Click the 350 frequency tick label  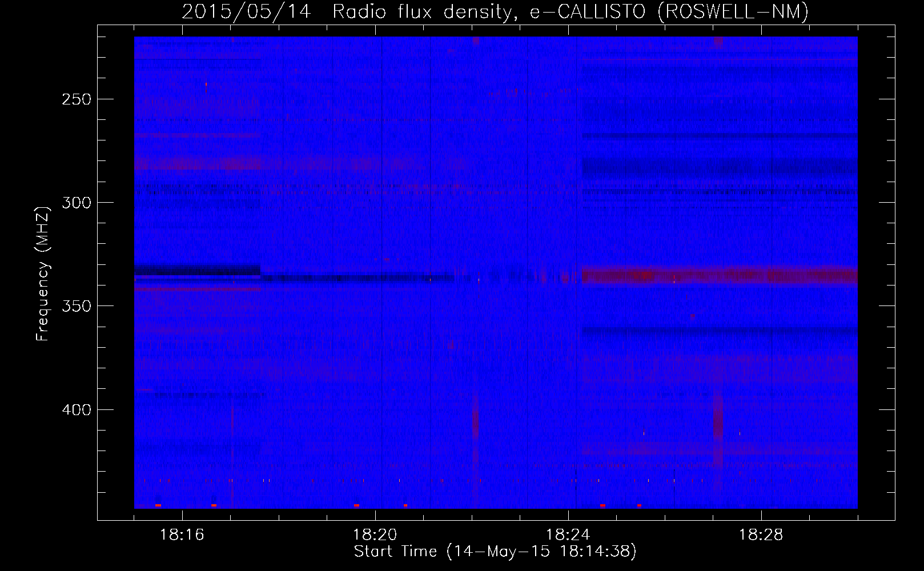tap(77, 306)
